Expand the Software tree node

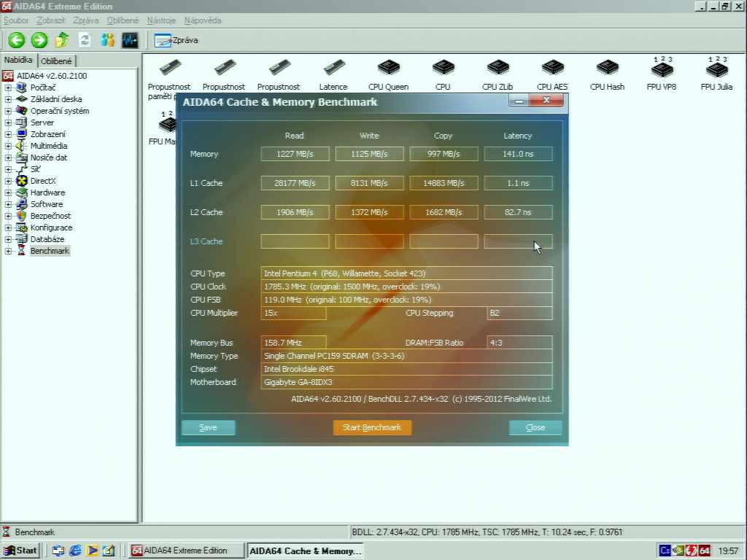[x=8, y=204]
